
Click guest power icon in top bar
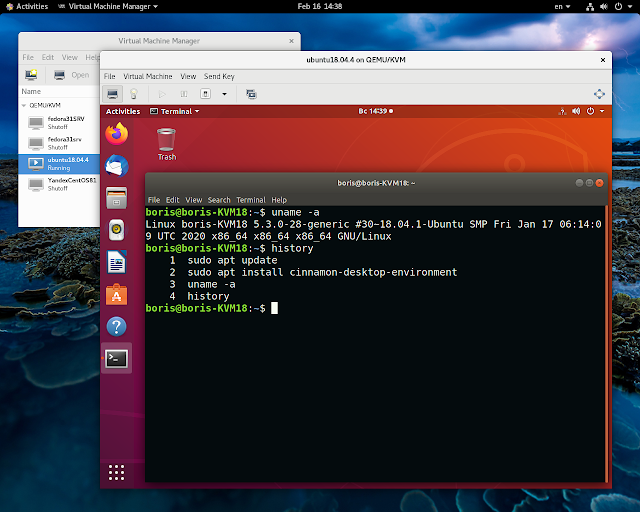coord(590,111)
